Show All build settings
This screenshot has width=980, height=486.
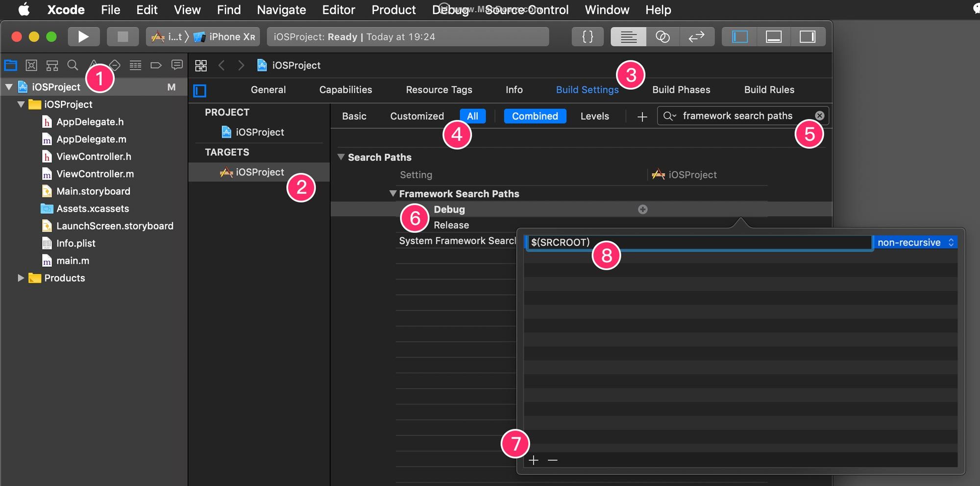click(x=472, y=116)
